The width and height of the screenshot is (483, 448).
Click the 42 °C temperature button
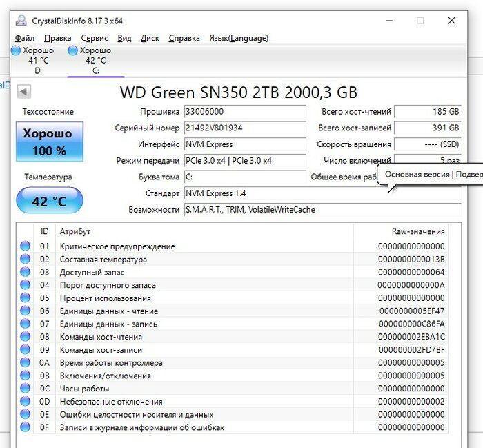(50, 201)
